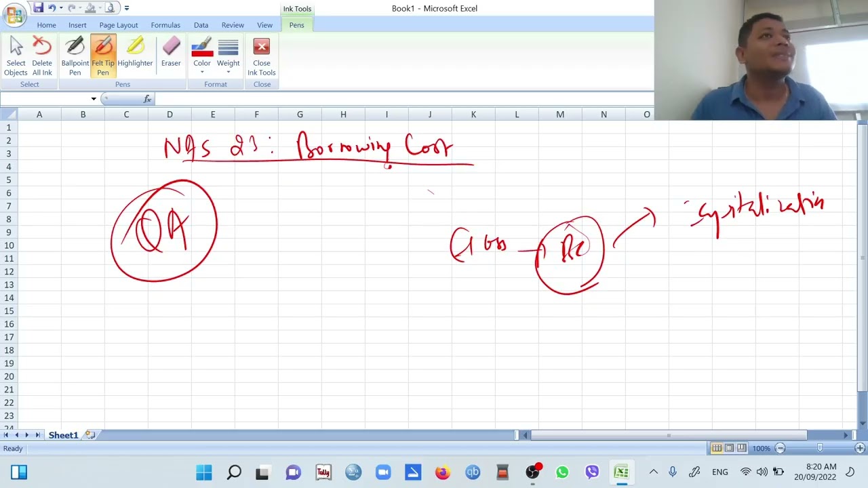Select column D header

point(170,115)
